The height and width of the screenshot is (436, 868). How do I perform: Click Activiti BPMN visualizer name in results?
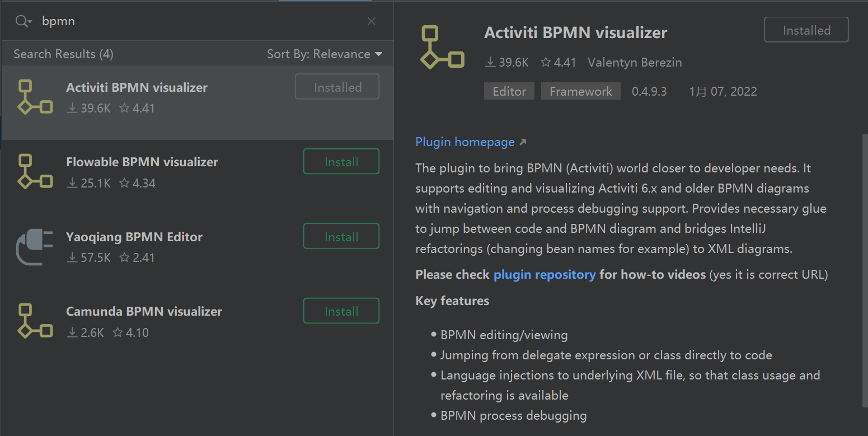(137, 87)
